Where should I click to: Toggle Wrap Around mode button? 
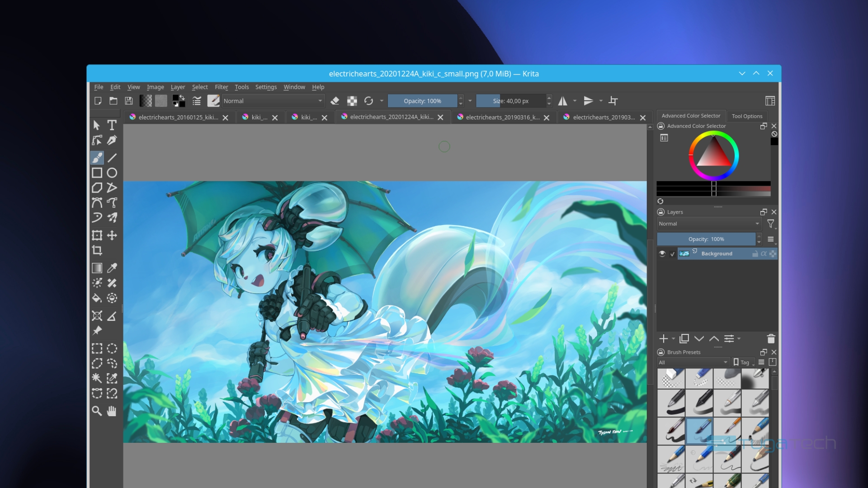pyautogui.click(x=613, y=101)
